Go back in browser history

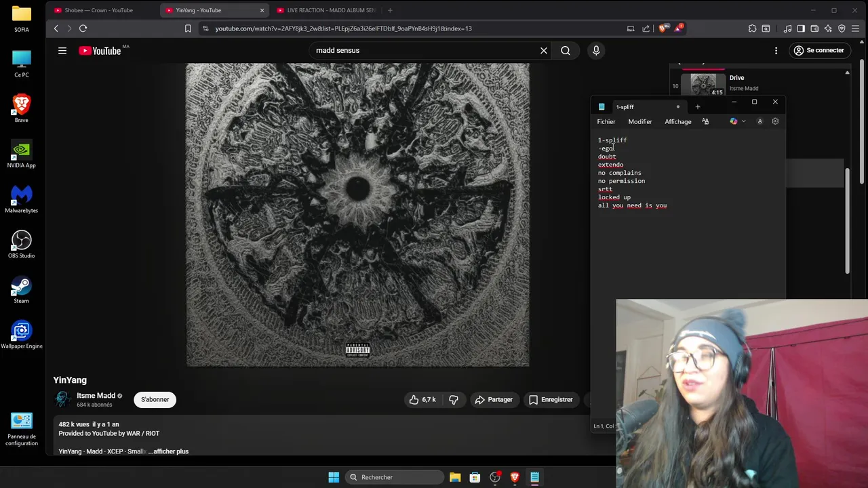pos(56,28)
